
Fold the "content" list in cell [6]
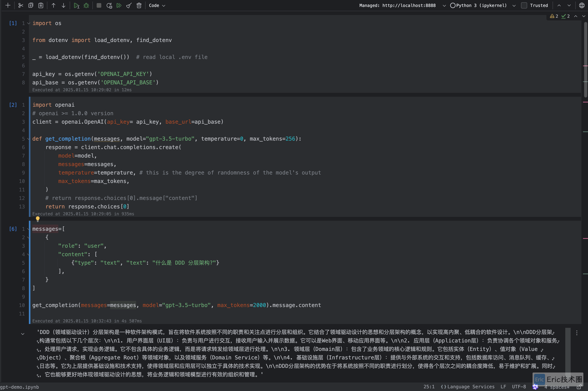pyautogui.click(x=28, y=254)
